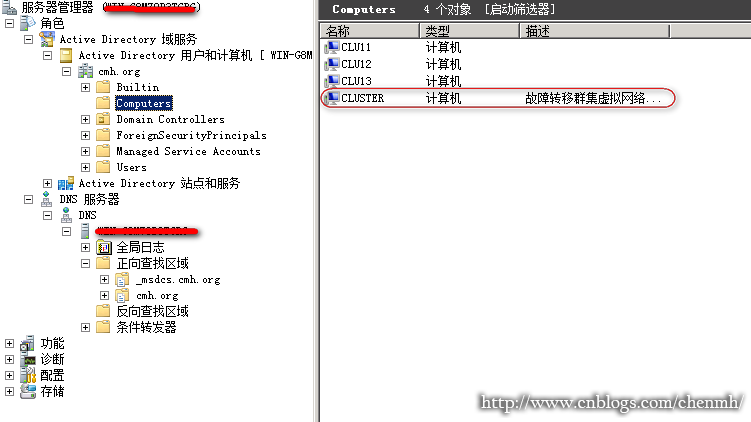
Task: Collapse the 角色 root node
Action: tap(9, 23)
